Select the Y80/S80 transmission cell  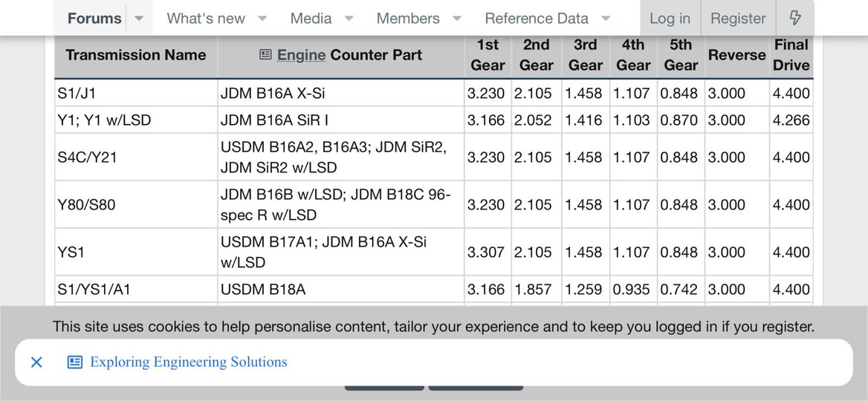click(135, 205)
